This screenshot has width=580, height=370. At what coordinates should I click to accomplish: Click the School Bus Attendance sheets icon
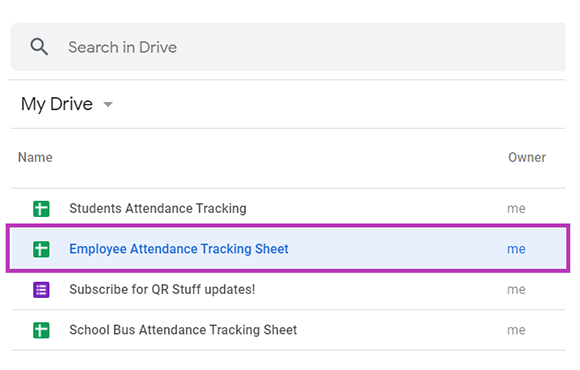[41, 330]
